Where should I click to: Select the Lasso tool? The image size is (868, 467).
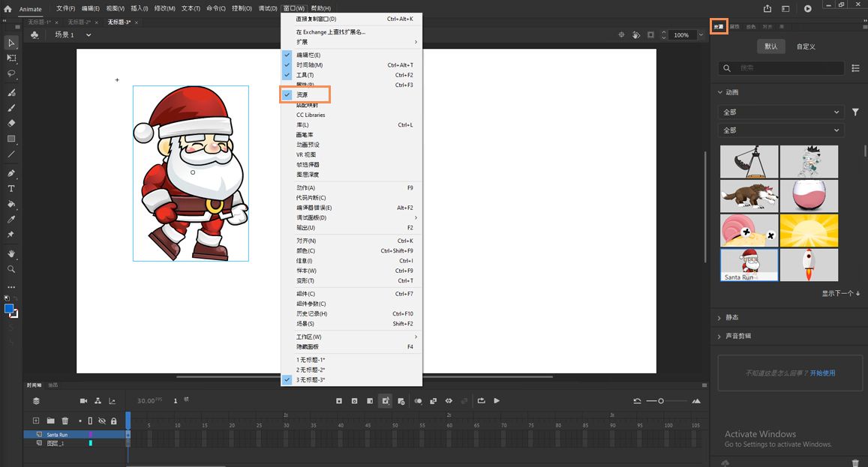pos(11,73)
